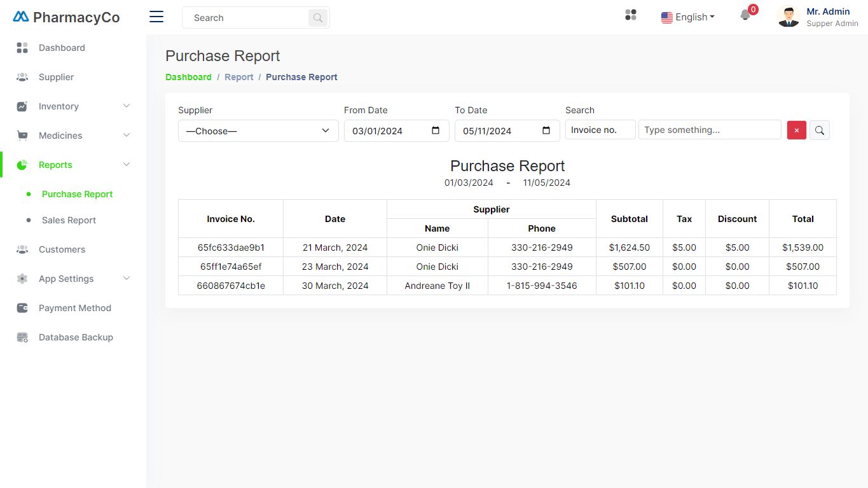Focus the 'Type something...' search field
This screenshot has width=868, height=488.
tap(709, 130)
